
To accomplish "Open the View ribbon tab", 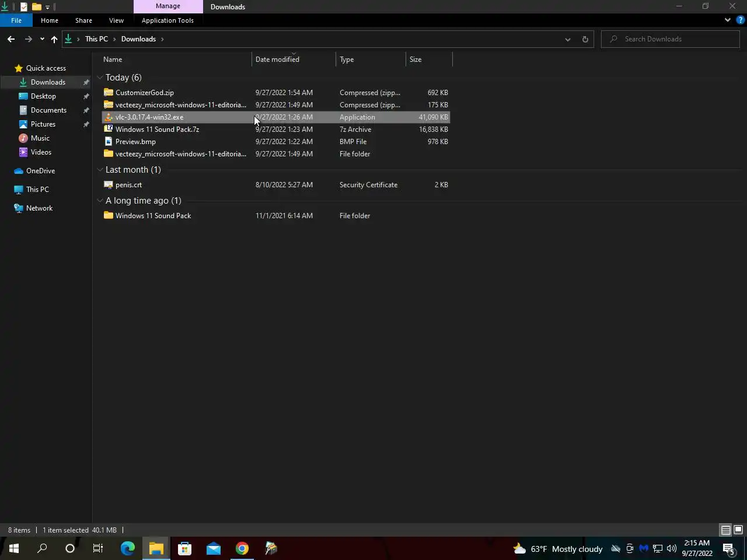I will tap(116, 20).
